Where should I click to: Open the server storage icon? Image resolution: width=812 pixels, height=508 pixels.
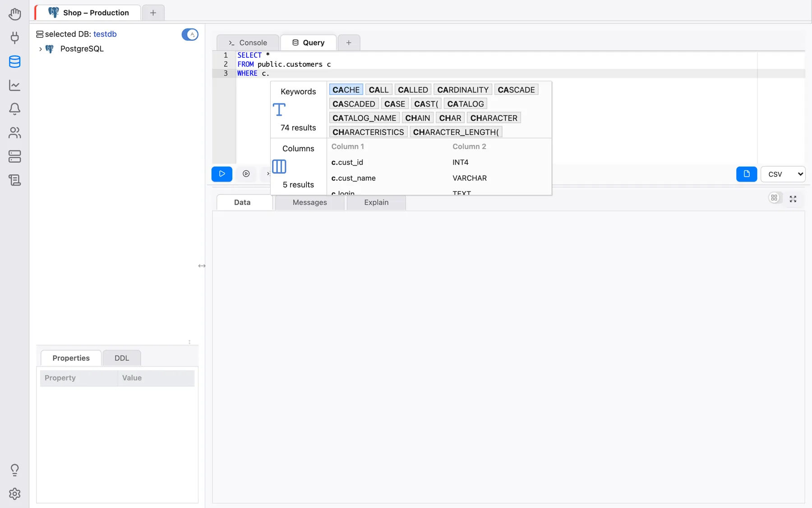[x=14, y=156]
